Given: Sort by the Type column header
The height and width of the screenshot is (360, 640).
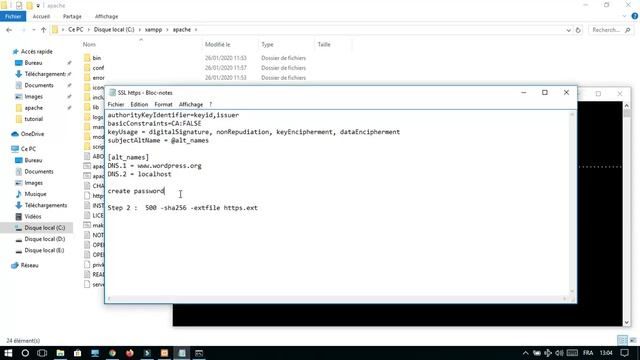Looking at the screenshot, I should 267,44.
